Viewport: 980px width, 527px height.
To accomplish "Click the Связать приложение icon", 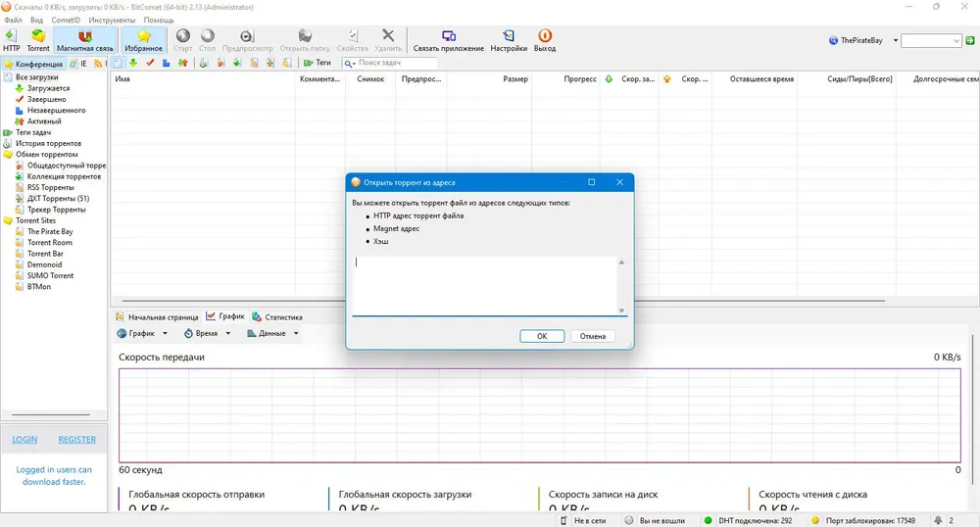I will 448,35.
